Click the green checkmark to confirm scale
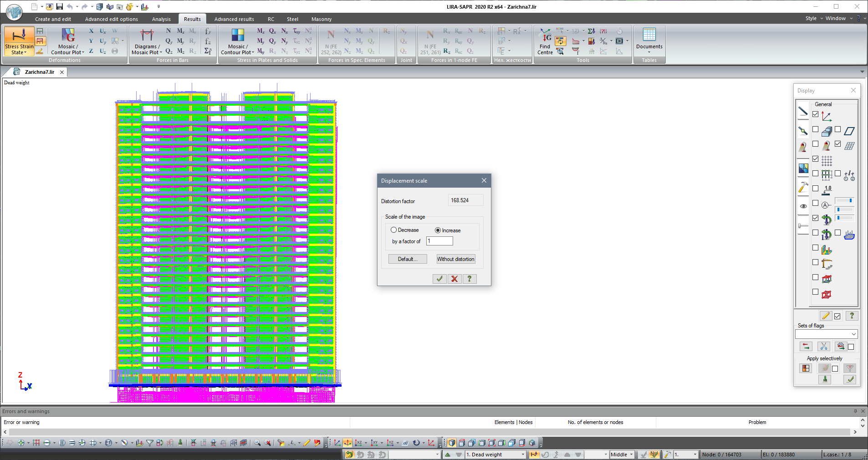 439,279
